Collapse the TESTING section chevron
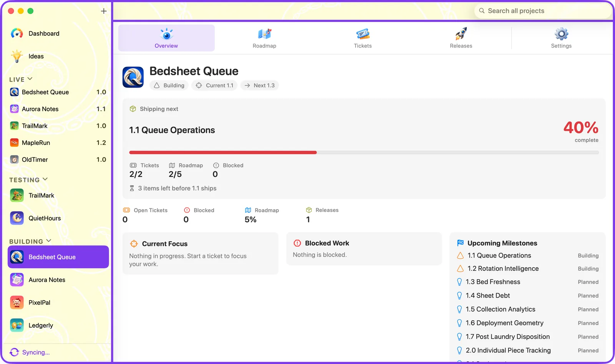 pyautogui.click(x=45, y=179)
